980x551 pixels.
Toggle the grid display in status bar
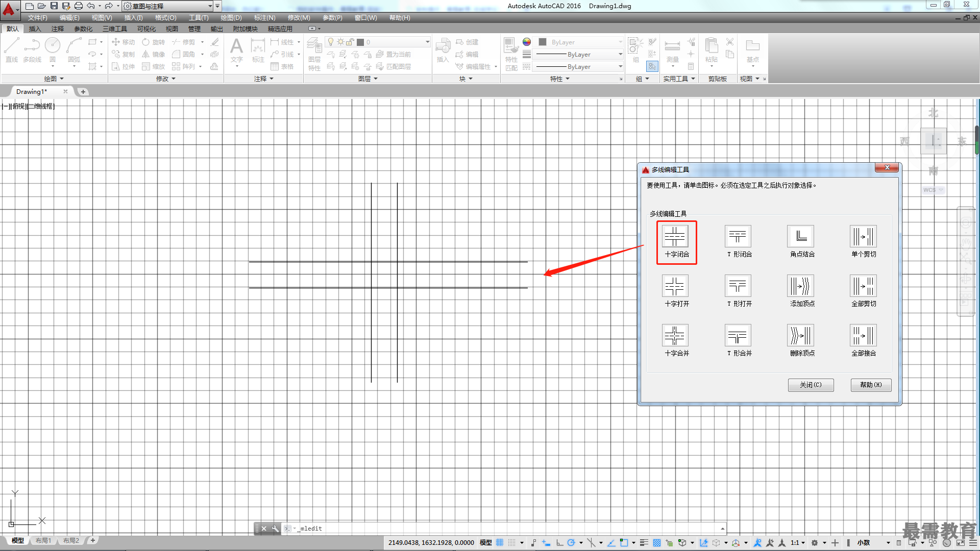tap(500, 543)
